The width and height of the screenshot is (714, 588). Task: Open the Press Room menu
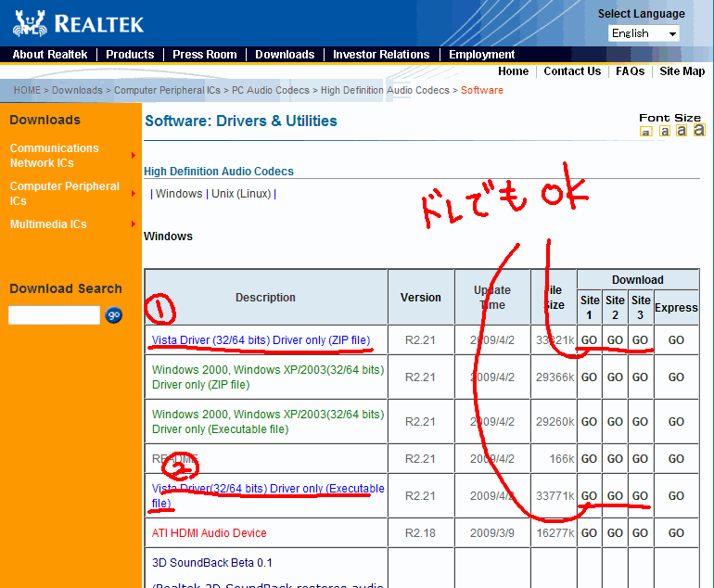tap(204, 54)
